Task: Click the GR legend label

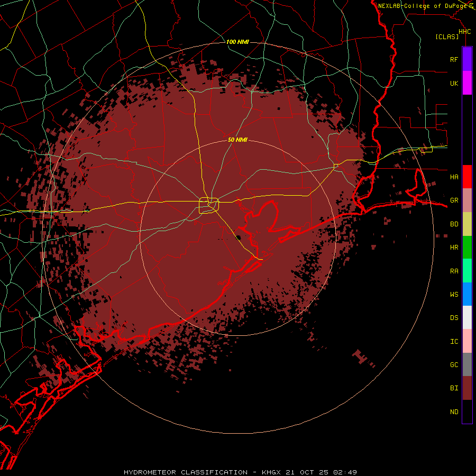Action: point(454,200)
